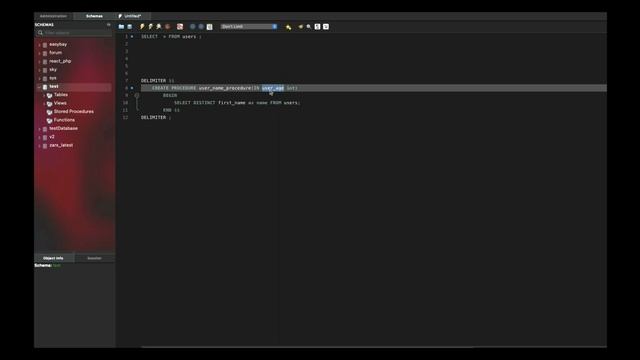Run explain plan lightning-magnifier icon

click(159, 27)
